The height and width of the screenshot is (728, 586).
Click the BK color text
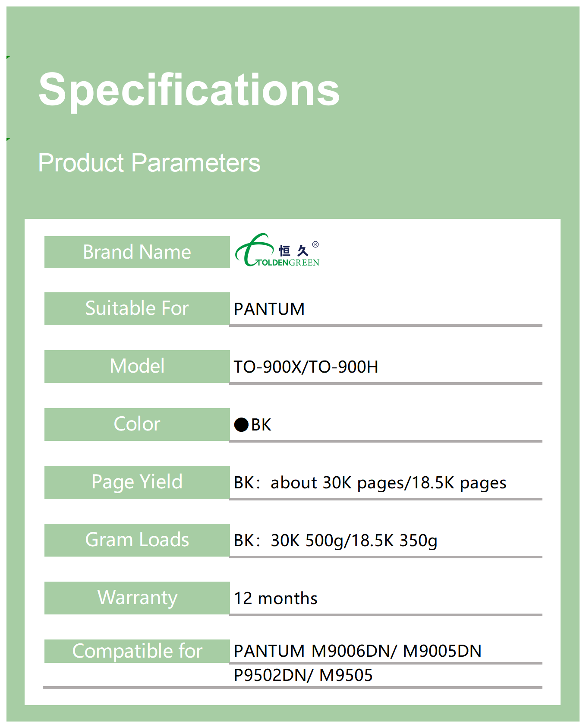[261, 425]
